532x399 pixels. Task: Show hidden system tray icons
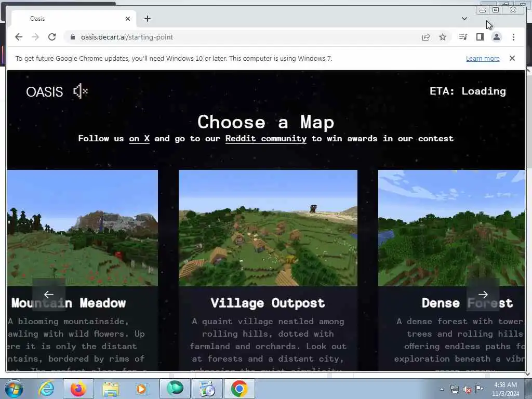442,390
